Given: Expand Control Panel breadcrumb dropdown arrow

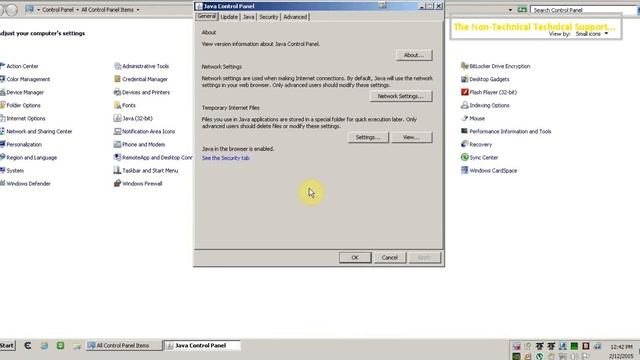Looking at the screenshot, I should [x=78, y=9].
